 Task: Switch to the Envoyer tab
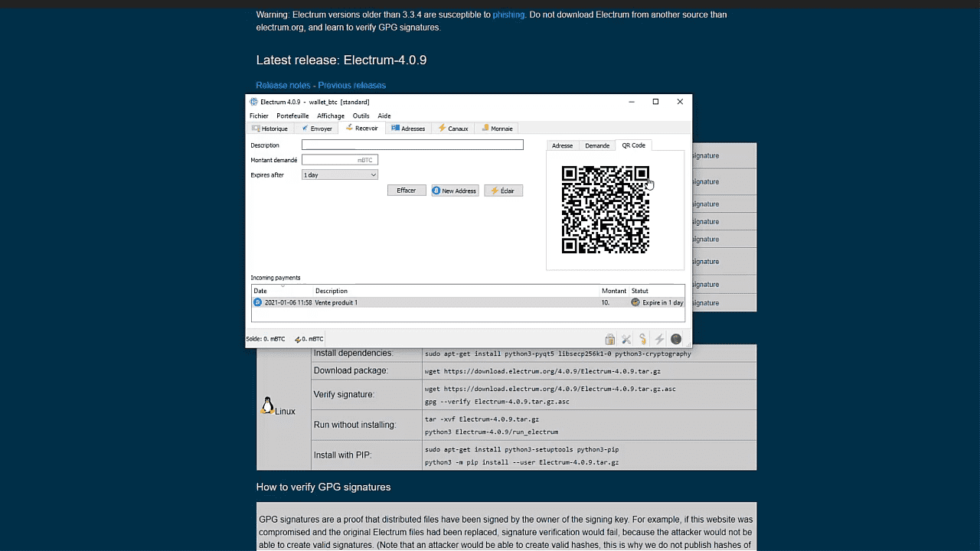(x=317, y=129)
